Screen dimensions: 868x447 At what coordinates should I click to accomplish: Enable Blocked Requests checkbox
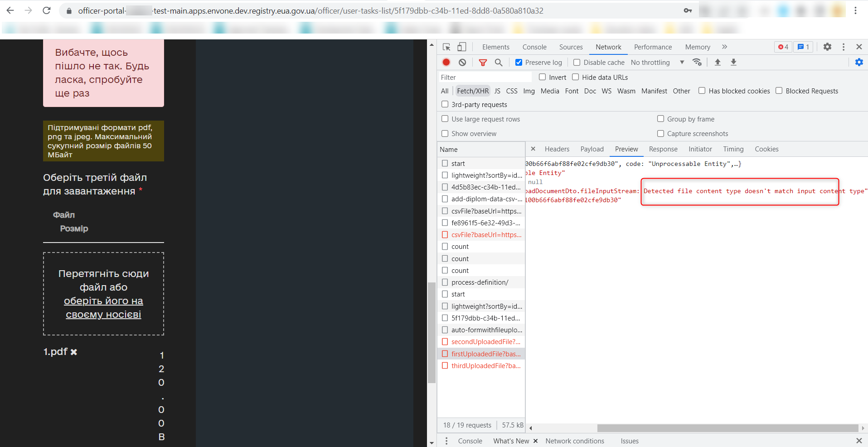pyautogui.click(x=779, y=91)
